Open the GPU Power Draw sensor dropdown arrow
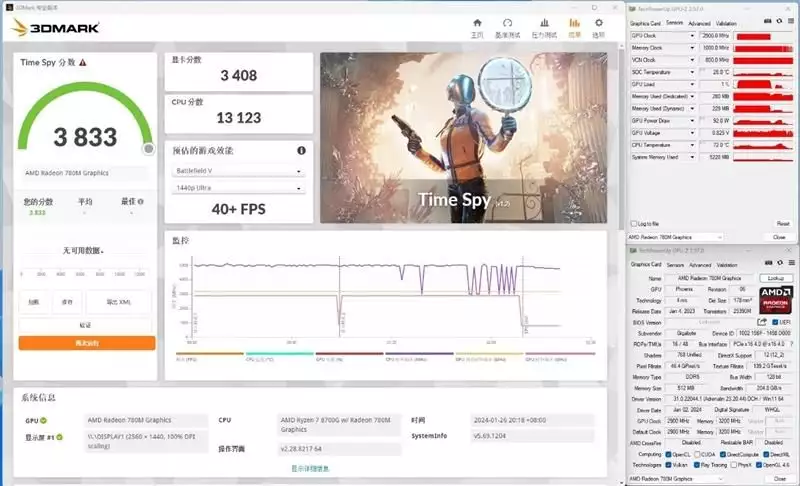Screen dimensions: 800x486 (x=692, y=121)
